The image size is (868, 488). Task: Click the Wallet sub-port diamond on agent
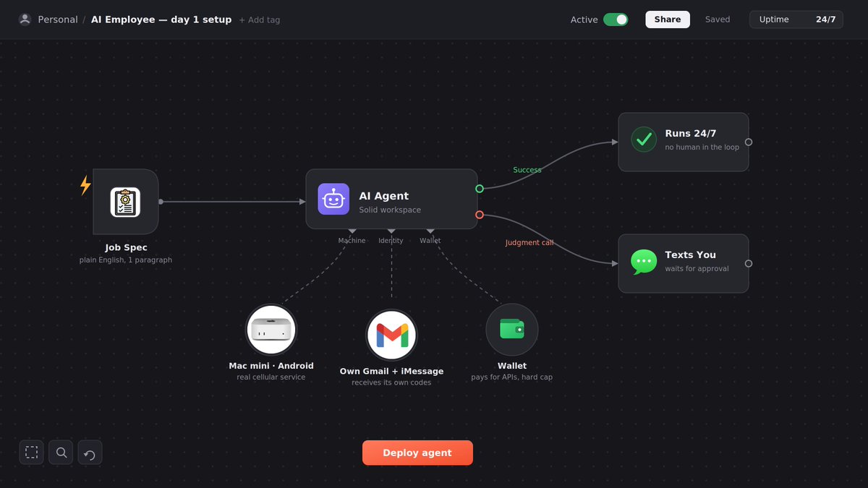[x=430, y=231]
